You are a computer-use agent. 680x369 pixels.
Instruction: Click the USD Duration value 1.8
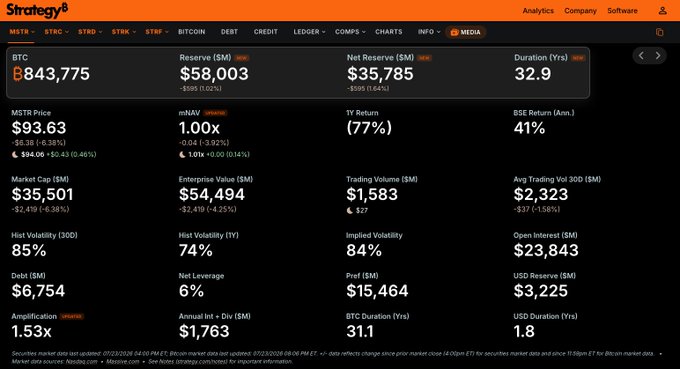click(524, 331)
